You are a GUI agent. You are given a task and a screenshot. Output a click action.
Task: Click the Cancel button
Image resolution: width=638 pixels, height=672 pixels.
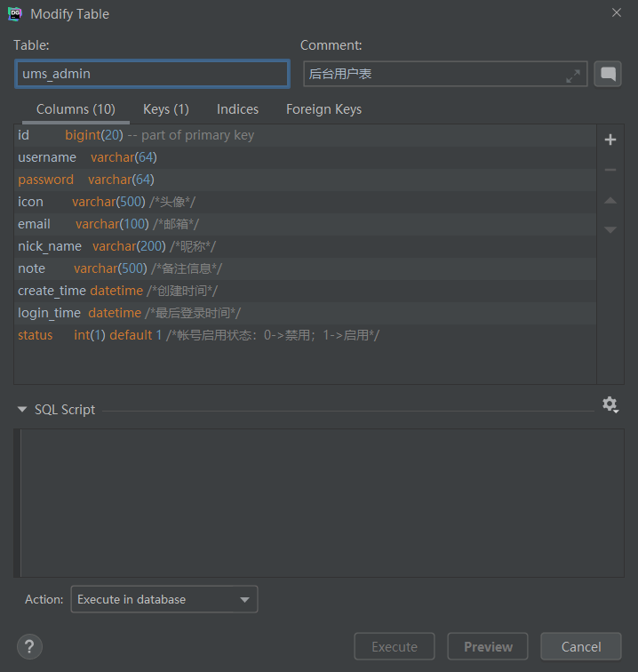581,646
